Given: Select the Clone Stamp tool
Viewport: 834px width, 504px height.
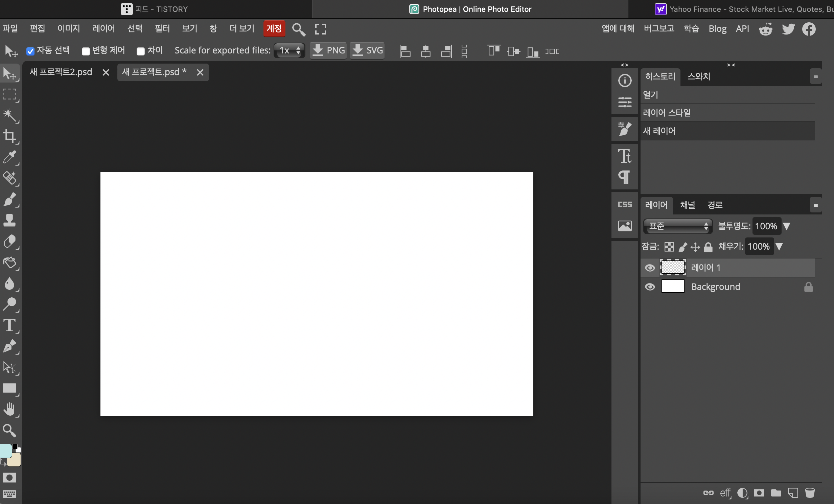Looking at the screenshot, I should coord(9,220).
